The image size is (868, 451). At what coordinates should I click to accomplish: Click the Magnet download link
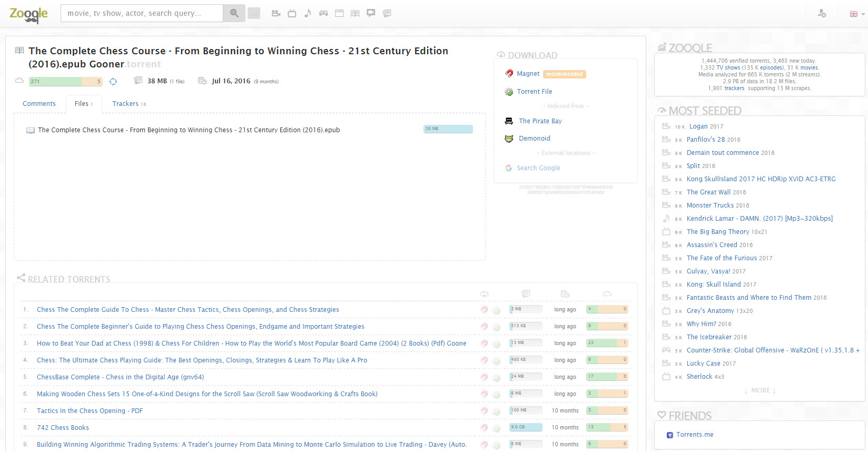528,74
